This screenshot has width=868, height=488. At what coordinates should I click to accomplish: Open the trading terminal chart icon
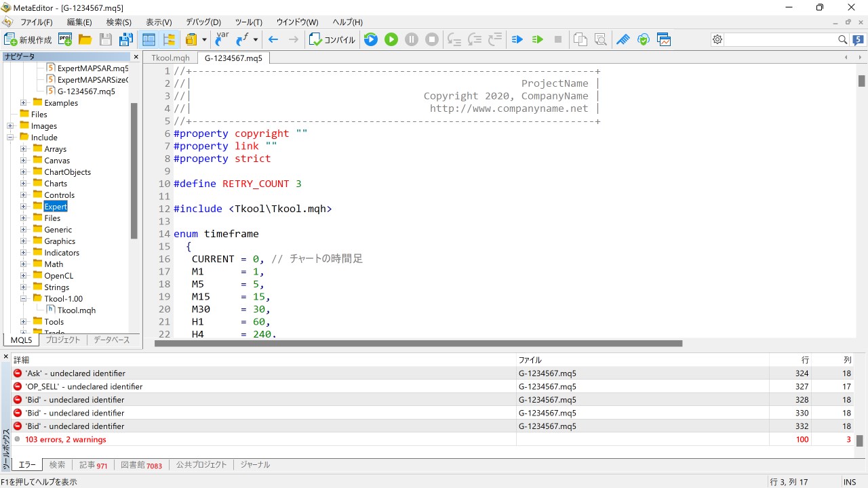(x=663, y=39)
